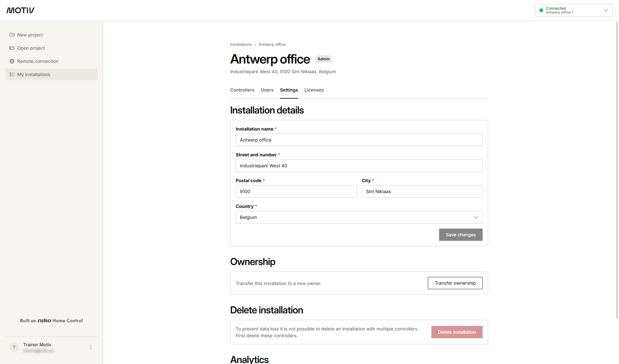
Task: Open the Licenses tab
Action: click(314, 90)
